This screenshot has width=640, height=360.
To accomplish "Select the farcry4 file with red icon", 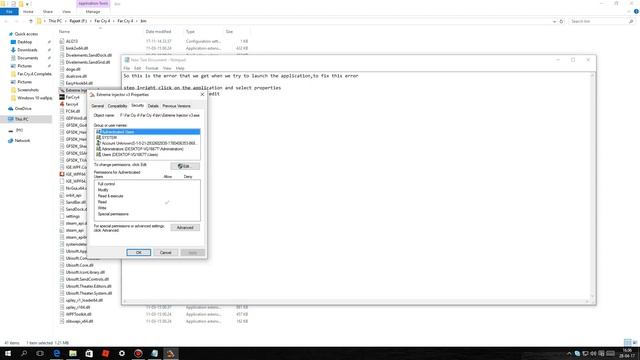I will point(71,104).
